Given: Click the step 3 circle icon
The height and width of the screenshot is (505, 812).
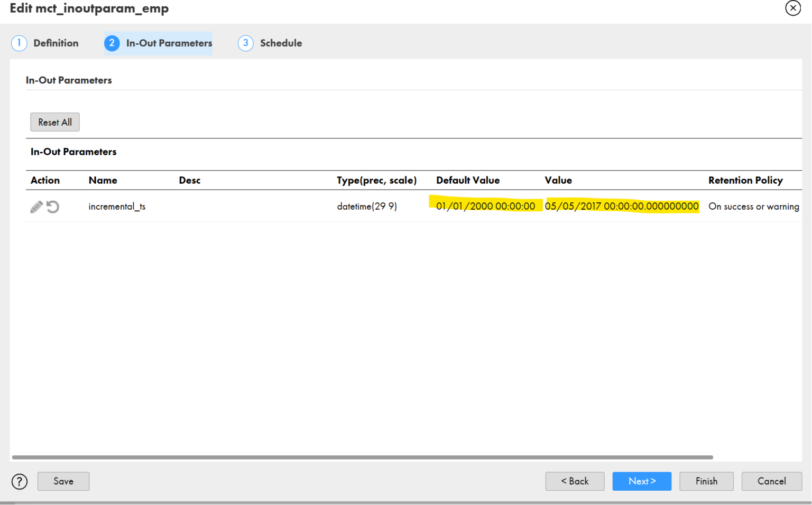Looking at the screenshot, I should (245, 43).
